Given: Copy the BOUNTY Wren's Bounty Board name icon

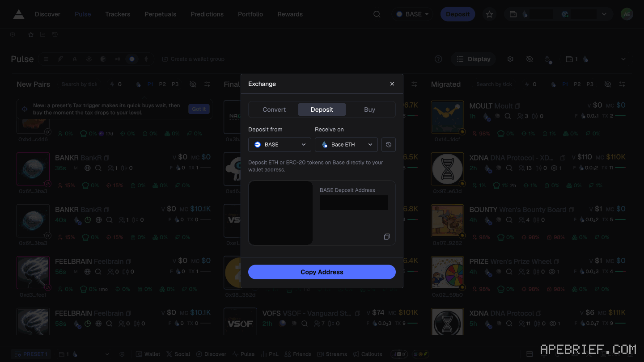Looking at the screenshot, I should pyautogui.click(x=571, y=210).
